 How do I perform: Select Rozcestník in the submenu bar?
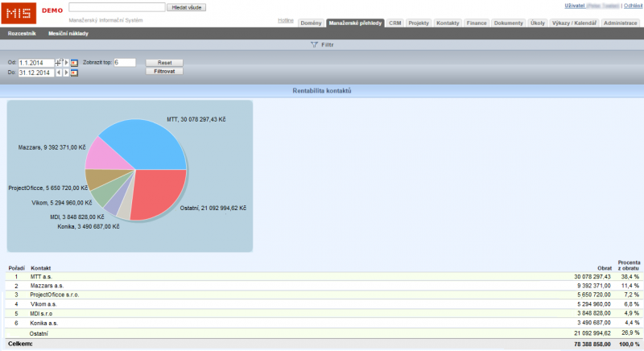22,34
